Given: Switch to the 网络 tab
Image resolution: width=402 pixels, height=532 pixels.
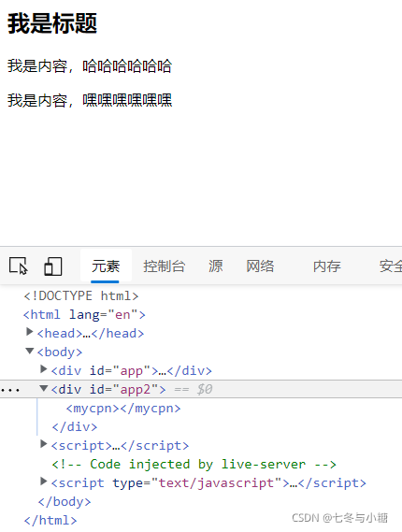Looking at the screenshot, I should coord(260,266).
